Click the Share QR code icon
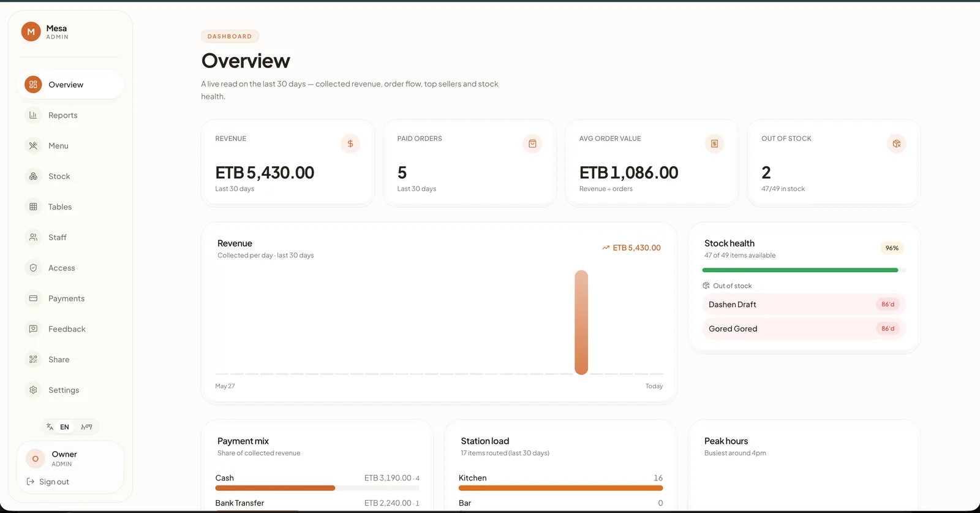 coord(33,360)
